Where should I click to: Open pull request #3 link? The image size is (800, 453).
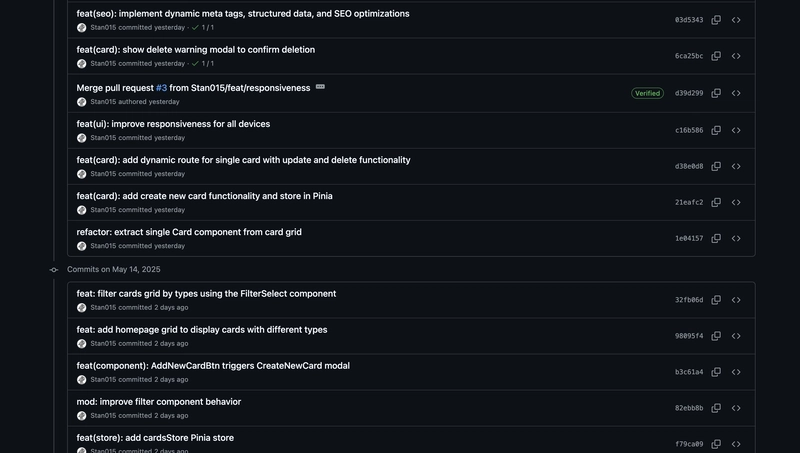pos(161,88)
